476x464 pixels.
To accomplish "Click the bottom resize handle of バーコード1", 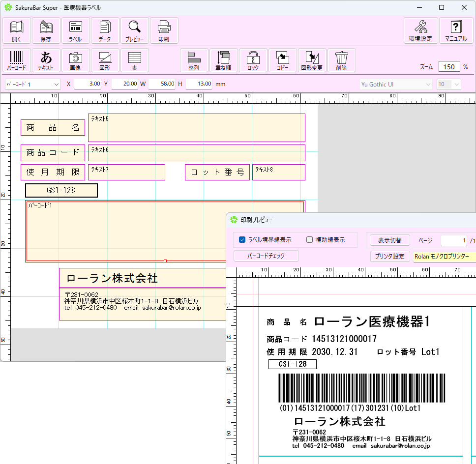I will coord(165,261).
